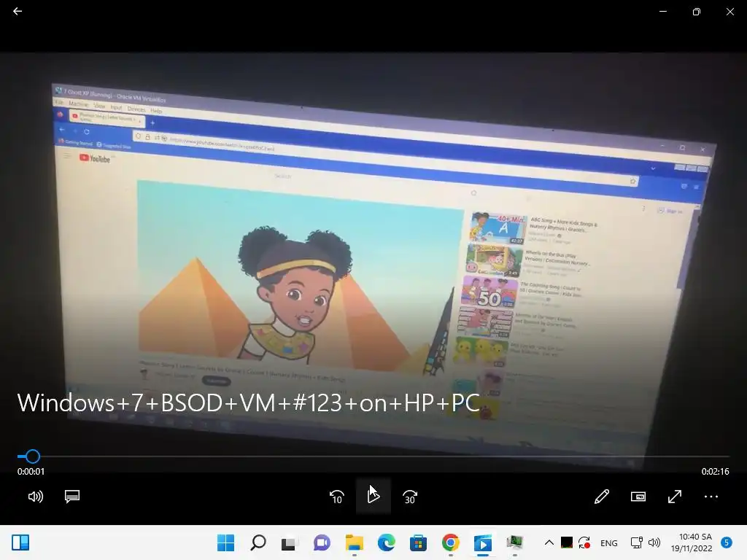Open the system volume tray icon
Image resolution: width=747 pixels, height=560 pixels.
click(654, 542)
